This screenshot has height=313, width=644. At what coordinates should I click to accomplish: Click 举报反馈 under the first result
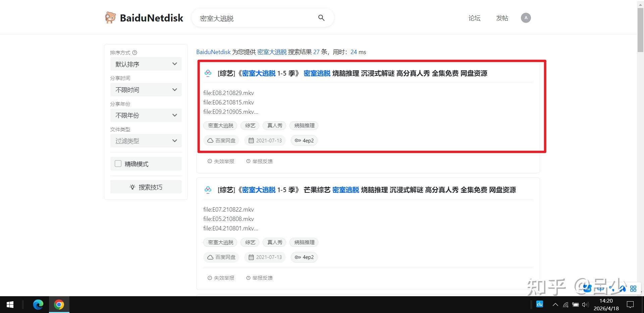point(259,161)
